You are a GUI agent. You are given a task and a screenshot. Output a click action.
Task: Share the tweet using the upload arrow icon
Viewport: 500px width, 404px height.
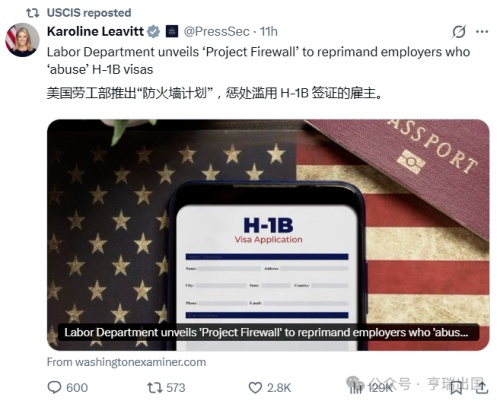pos(482,388)
